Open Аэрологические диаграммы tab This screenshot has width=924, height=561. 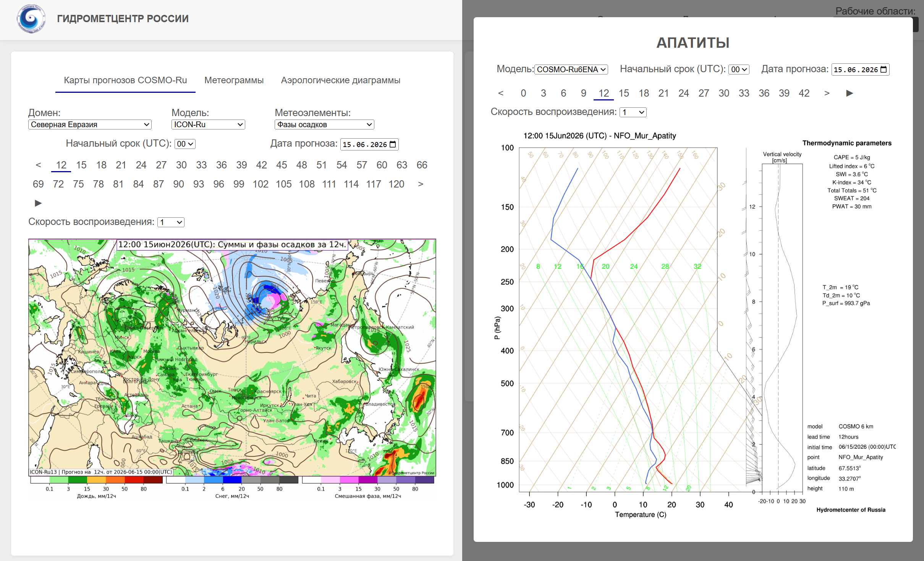click(x=341, y=80)
